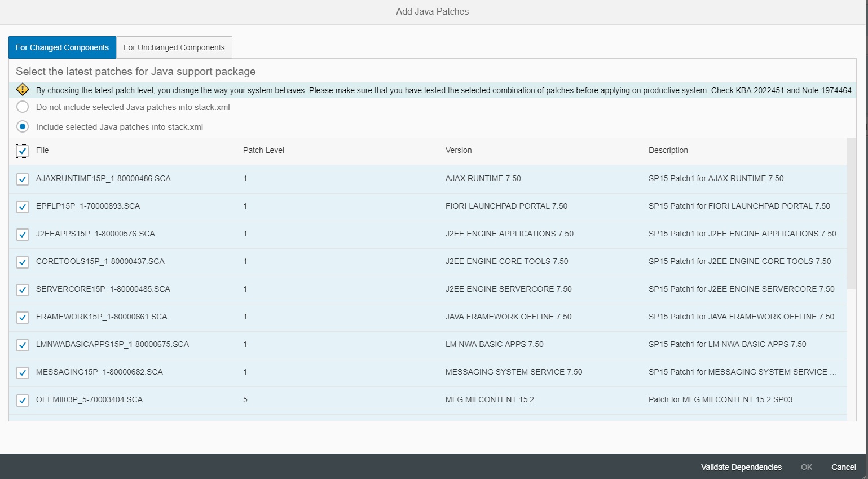Viewport: 868px width, 479px height.
Task: Select file name MESSAGING15P_1-80000682.SCA
Action: (x=99, y=372)
